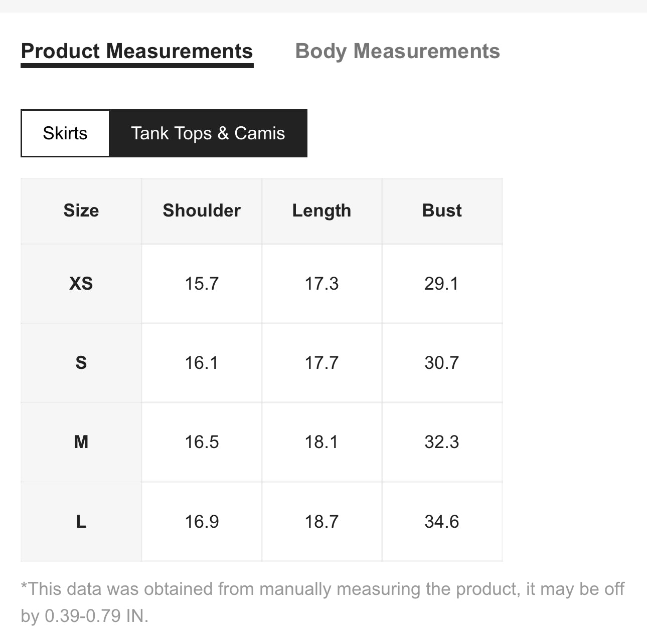The image size is (647, 644).
Task: Click the Shoulder column header
Action: tap(202, 210)
